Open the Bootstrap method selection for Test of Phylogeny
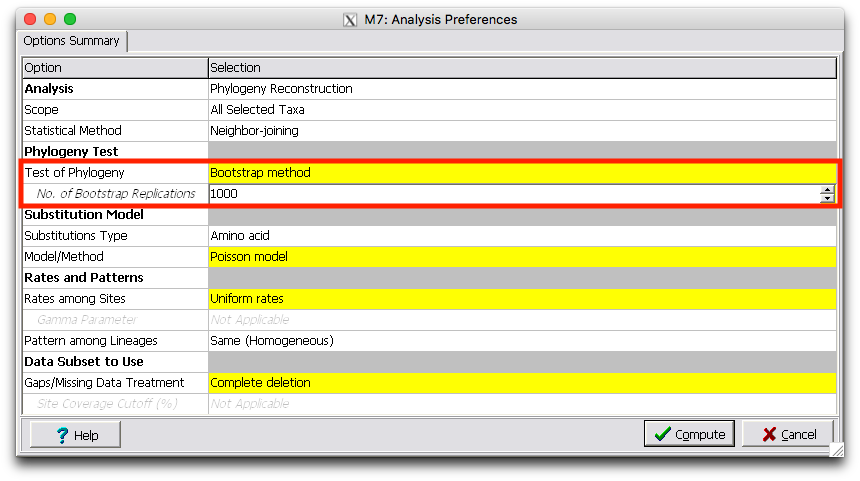Viewport: 860px width, 481px height. pos(521,173)
